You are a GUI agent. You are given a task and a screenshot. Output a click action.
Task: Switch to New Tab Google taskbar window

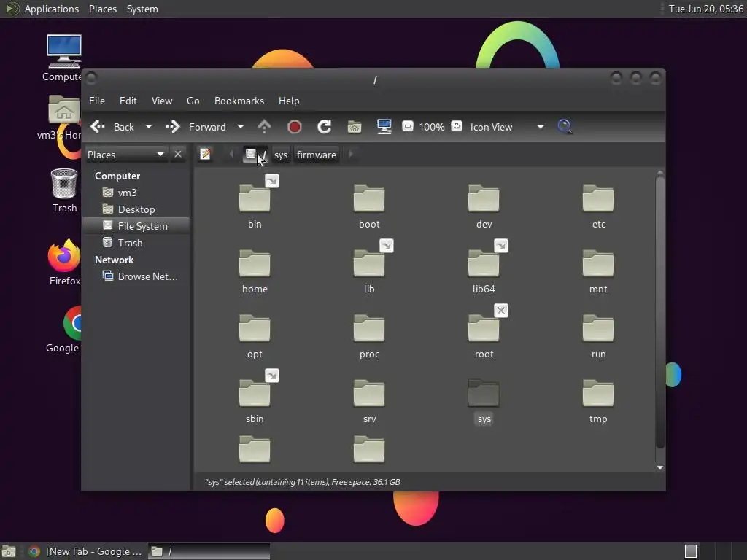coord(86,551)
